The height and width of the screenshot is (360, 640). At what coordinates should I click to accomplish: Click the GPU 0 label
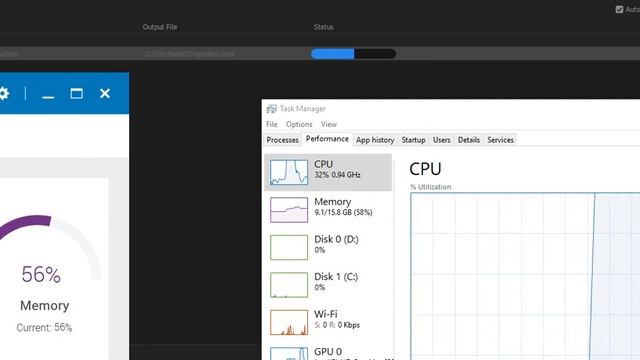point(328,351)
